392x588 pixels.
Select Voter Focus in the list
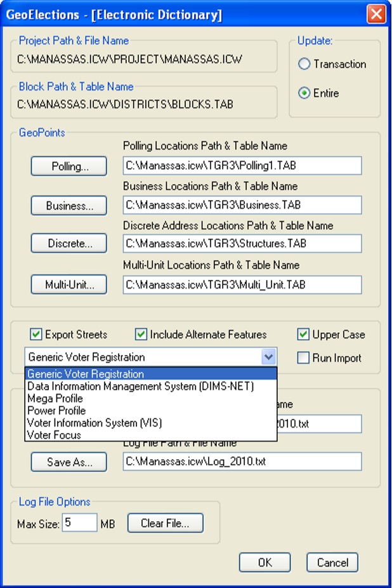54,435
